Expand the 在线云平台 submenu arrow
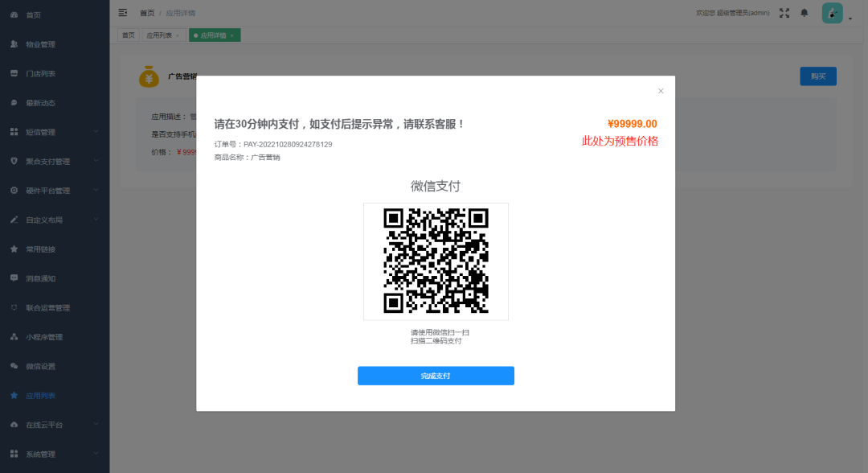 point(96,425)
